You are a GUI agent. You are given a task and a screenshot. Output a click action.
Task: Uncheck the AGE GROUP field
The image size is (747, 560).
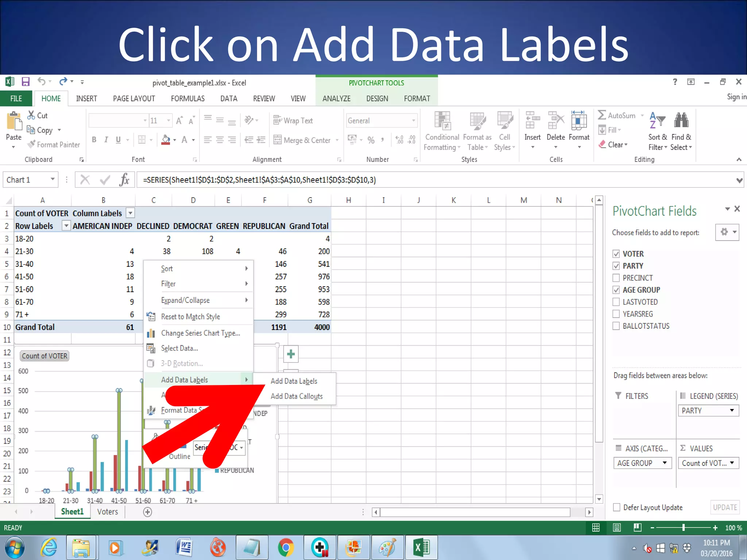pyautogui.click(x=616, y=290)
